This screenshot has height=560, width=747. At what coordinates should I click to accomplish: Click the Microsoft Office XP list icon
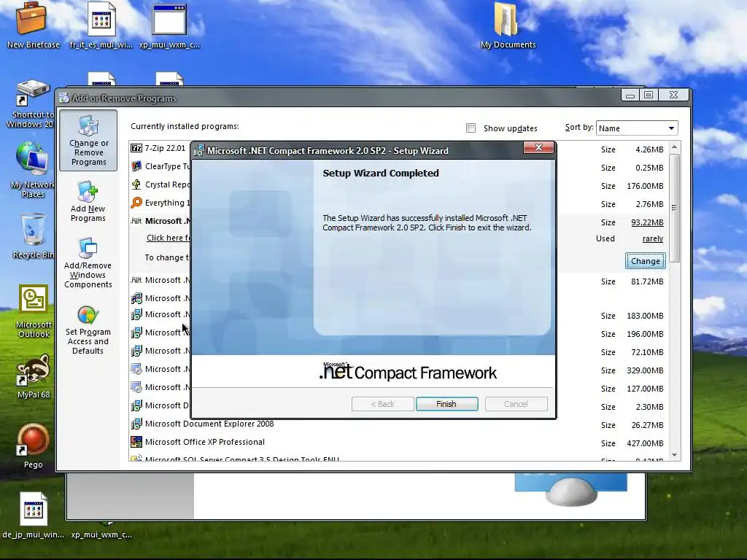pos(136,442)
